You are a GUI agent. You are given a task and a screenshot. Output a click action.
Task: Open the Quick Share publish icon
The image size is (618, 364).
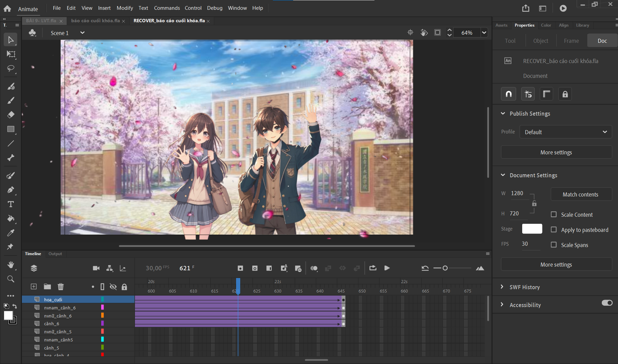click(526, 8)
